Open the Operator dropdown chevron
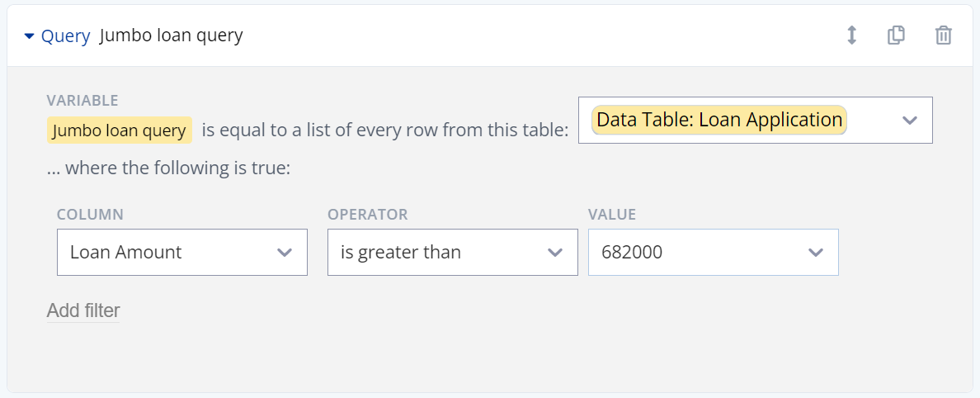This screenshot has height=398, width=980. [555, 253]
